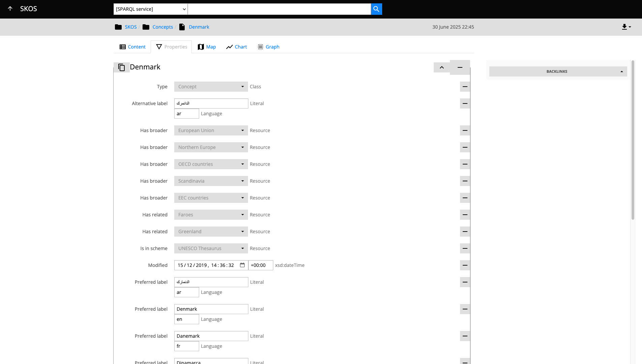
Task: Remove the European Union broader row
Action: (x=465, y=130)
